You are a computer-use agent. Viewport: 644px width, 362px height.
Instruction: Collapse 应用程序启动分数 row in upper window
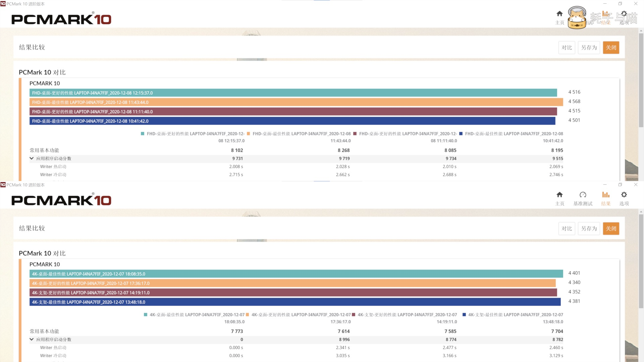click(32, 159)
